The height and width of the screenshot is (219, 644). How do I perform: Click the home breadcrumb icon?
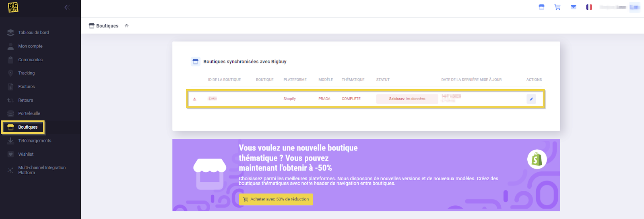tap(126, 26)
